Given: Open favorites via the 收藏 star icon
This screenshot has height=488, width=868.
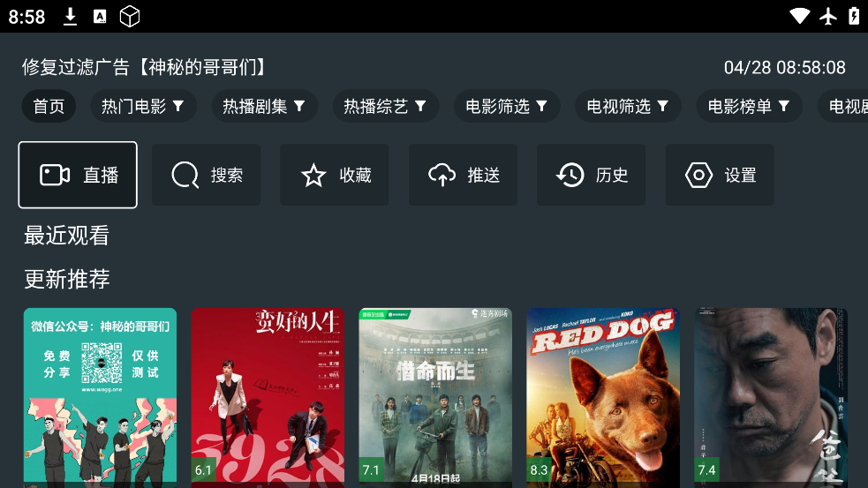Looking at the screenshot, I should pos(313,175).
